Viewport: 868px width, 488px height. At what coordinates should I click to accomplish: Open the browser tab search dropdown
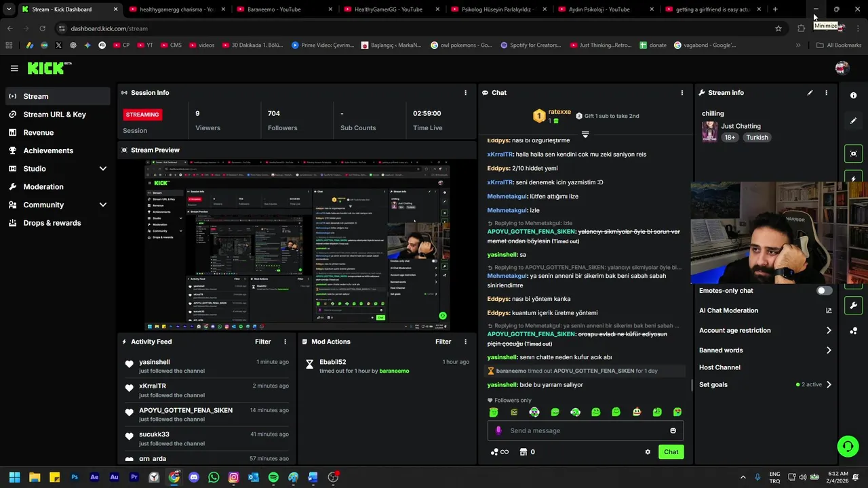(9, 9)
